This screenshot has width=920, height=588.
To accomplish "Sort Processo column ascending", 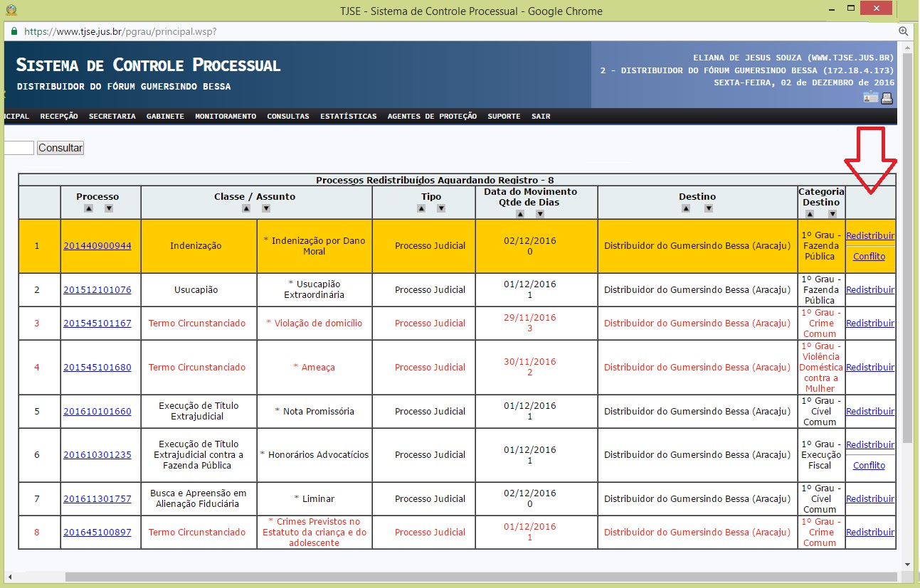I will pyautogui.click(x=88, y=208).
